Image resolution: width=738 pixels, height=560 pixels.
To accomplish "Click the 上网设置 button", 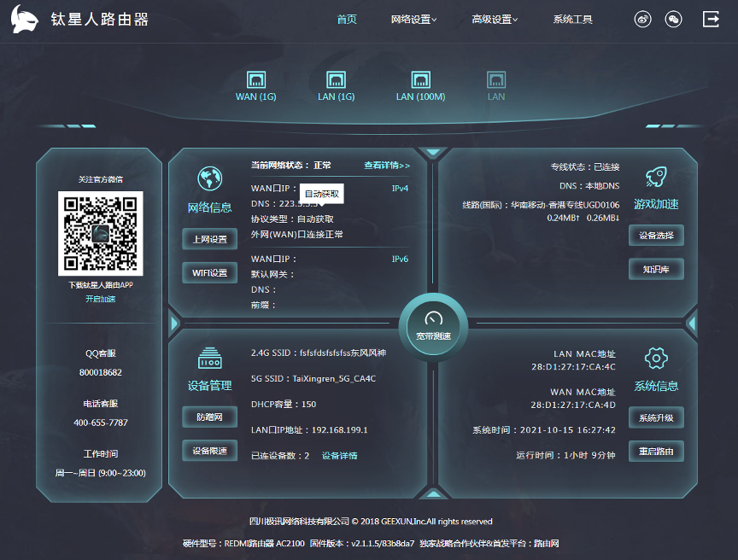I will (209, 240).
